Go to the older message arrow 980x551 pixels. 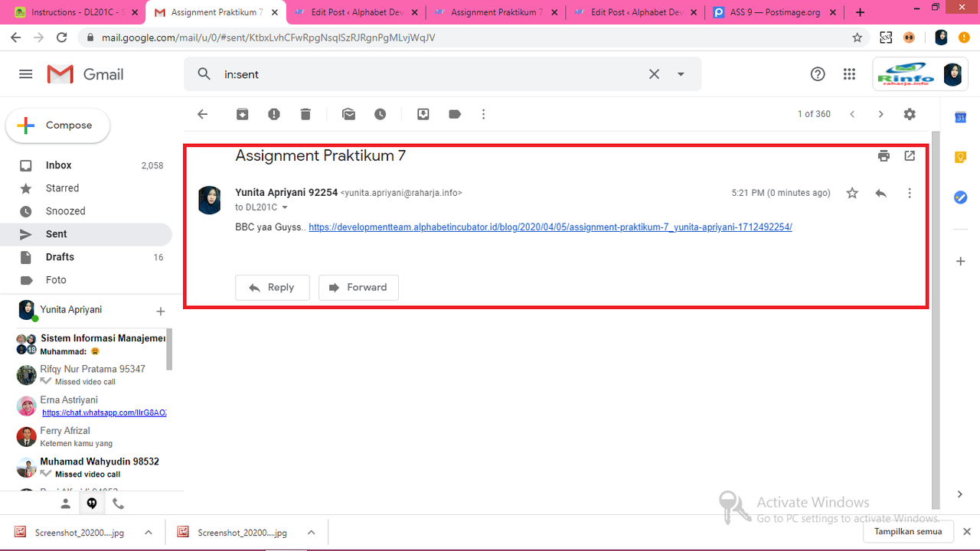(x=881, y=114)
